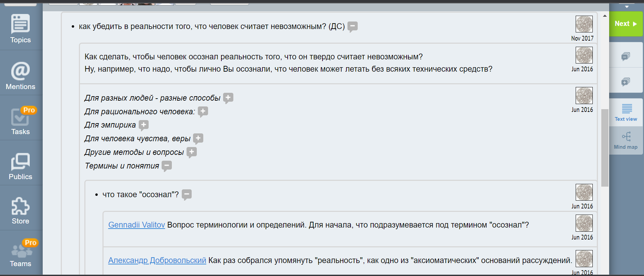Open the Tasks Pro section
This screenshot has width=644, height=276.
(x=20, y=121)
